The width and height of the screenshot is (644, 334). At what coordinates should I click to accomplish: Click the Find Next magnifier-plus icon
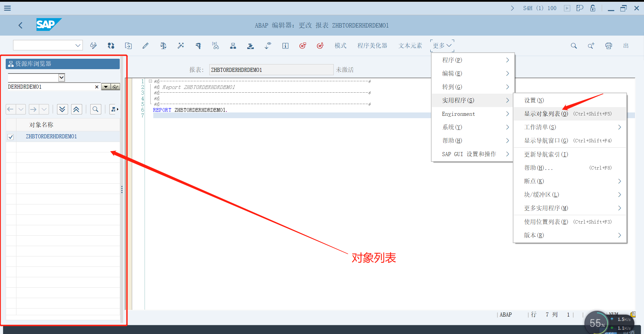pyautogui.click(x=591, y=46)
